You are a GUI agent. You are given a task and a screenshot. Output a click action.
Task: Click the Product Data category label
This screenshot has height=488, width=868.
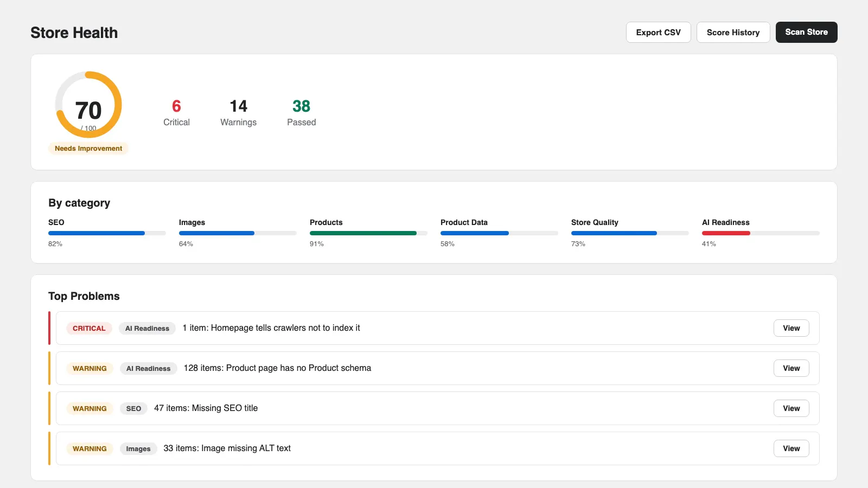tap(464, 222)
